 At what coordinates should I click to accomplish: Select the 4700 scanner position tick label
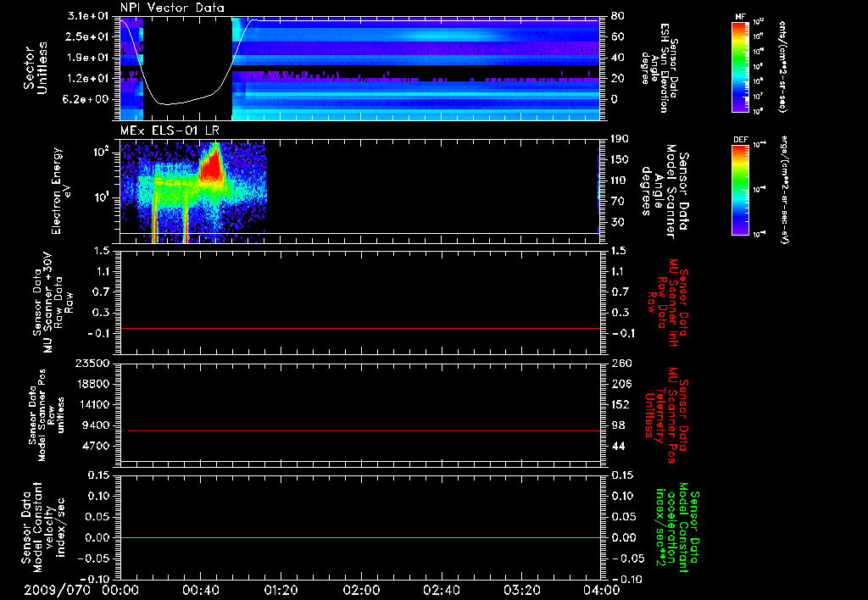coord(96,446)
